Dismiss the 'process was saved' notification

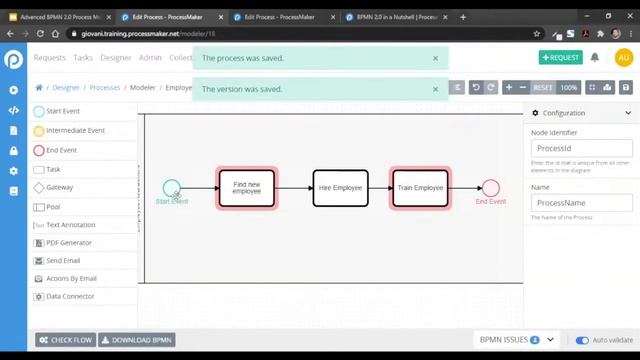pyautogui.click(x=436, y=58)
